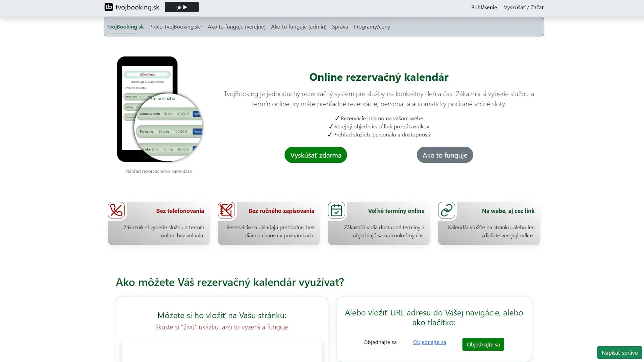This screenshot has height=362, width=644.
Task: Click the Bez telefonovania heading
Action: point(180,211)
